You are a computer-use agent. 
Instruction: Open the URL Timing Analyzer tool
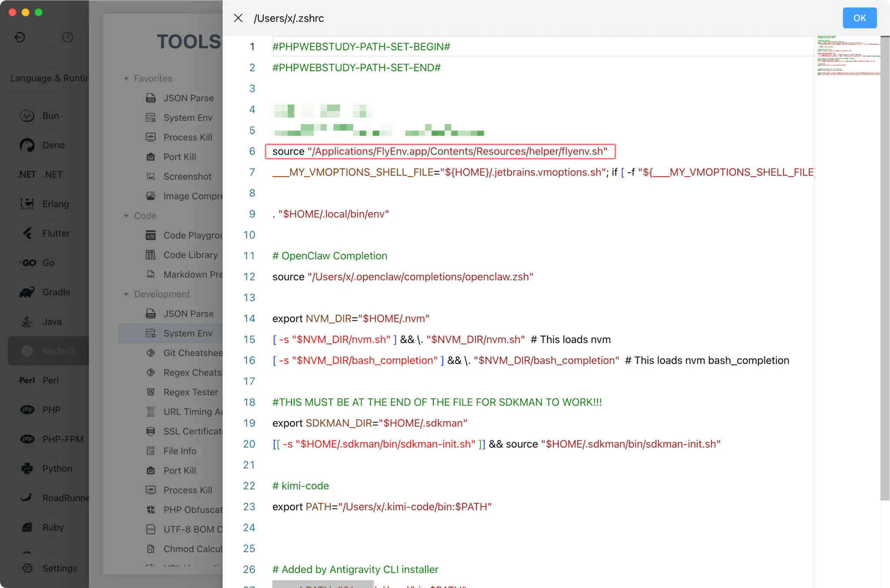(183, 412)
